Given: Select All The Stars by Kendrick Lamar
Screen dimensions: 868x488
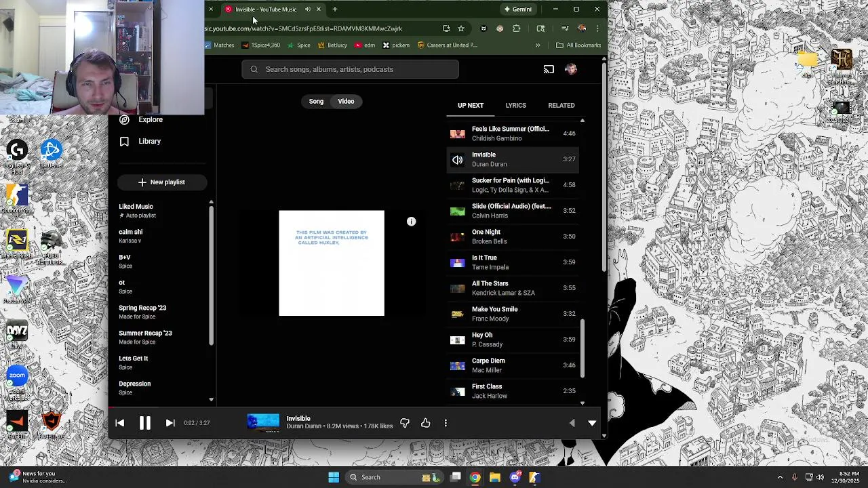Looking at the screenshot, I should [x=513, y=288].
